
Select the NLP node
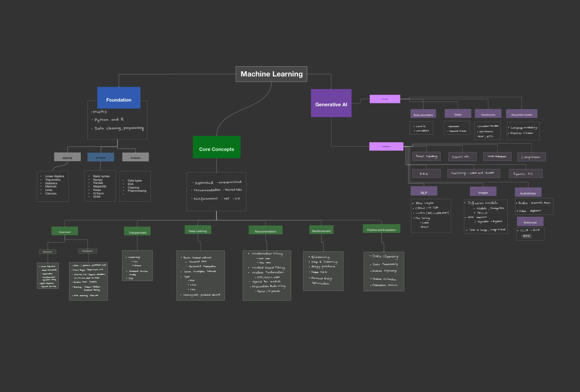424,191
